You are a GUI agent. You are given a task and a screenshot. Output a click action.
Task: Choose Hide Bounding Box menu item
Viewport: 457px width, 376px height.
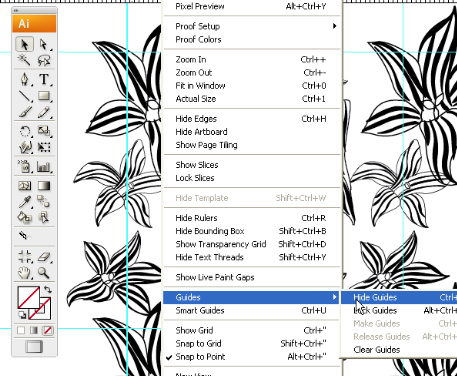pyautogui.click(x=252, y=231)
